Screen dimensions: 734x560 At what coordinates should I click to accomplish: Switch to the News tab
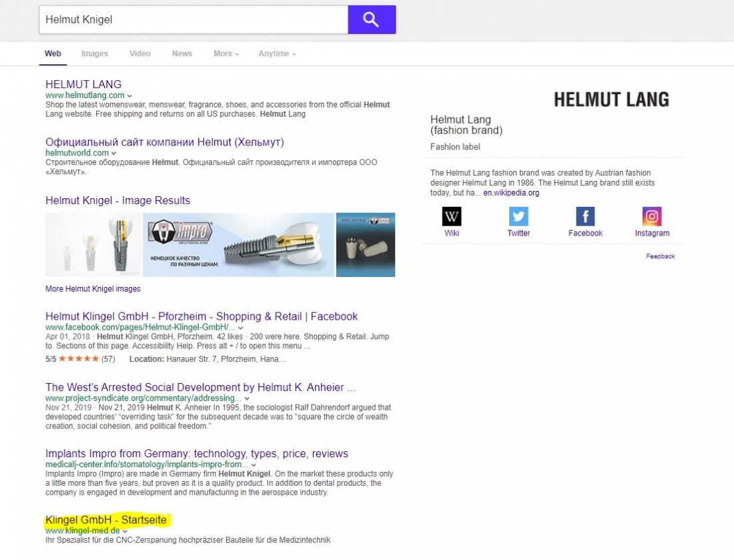[x=181, y=54]
